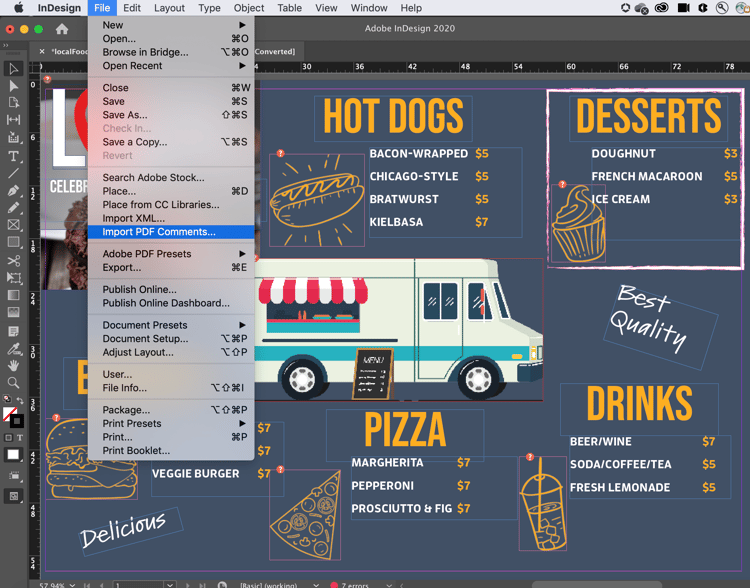
Task: Click the next page button
Action: pos(188,585)
